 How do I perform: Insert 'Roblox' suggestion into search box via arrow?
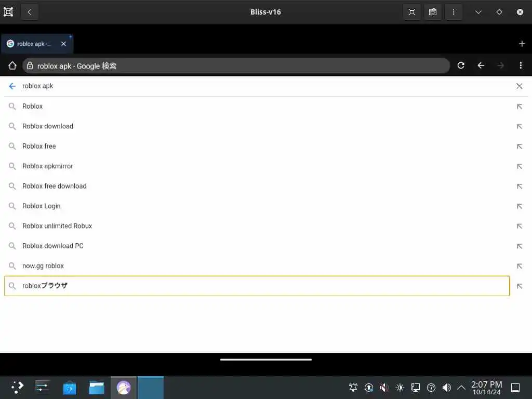point(519,107)
